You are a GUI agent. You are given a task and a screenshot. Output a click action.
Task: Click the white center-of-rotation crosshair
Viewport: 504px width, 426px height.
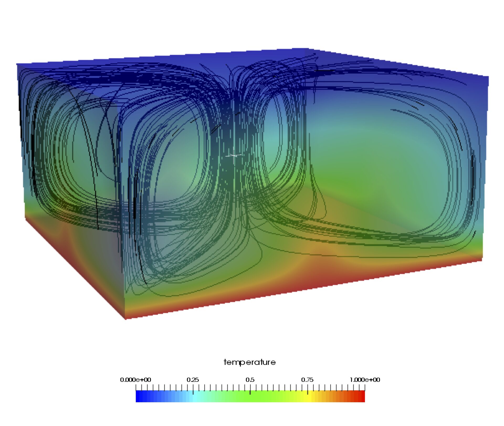(x=233, y=156)
